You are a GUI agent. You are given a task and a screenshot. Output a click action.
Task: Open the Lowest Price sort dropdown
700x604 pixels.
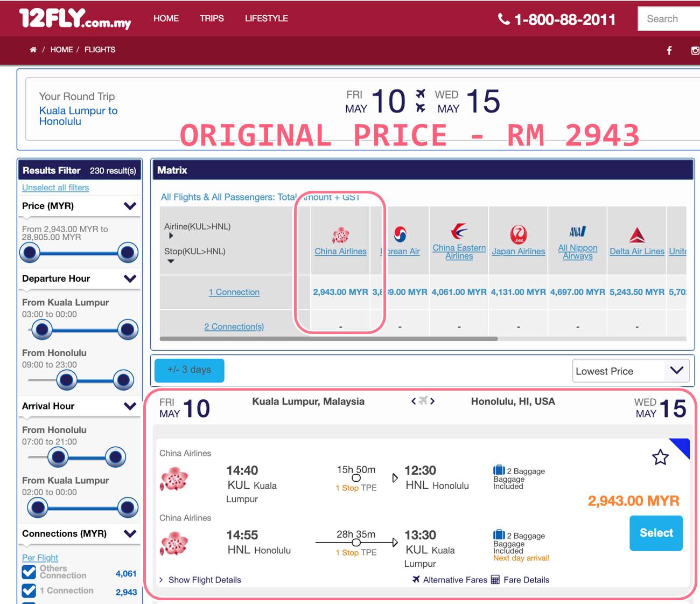tap(631, 371)
